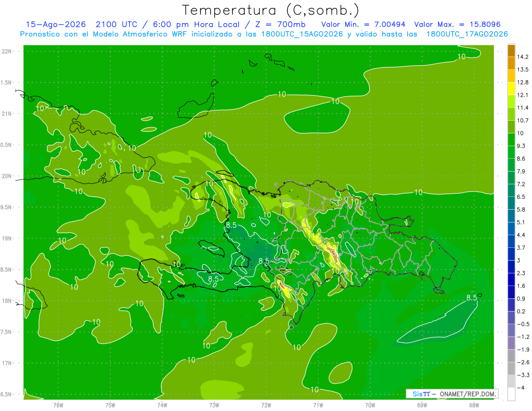
Task: Click the "19N" latitude label
Action: pos(7,239)
